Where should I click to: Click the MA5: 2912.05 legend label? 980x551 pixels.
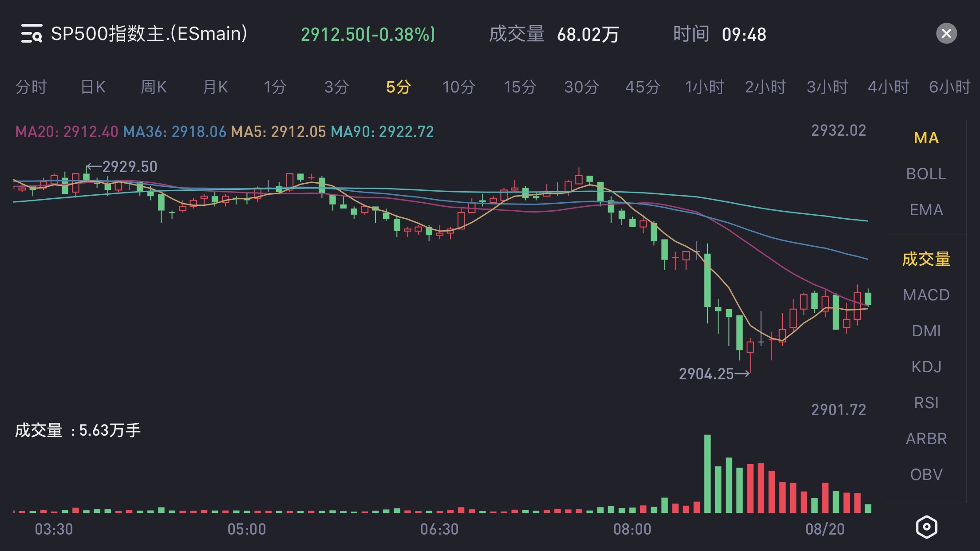[278, 132]
